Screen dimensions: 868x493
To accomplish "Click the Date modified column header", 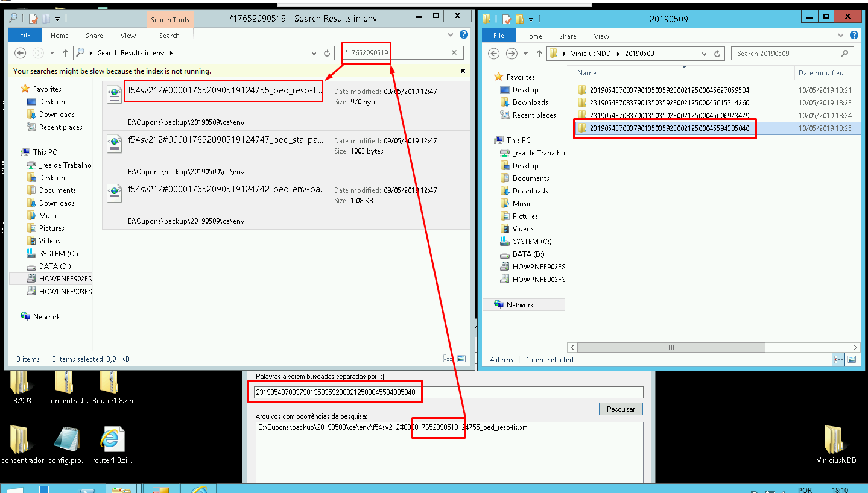I will tap(820, 73).
